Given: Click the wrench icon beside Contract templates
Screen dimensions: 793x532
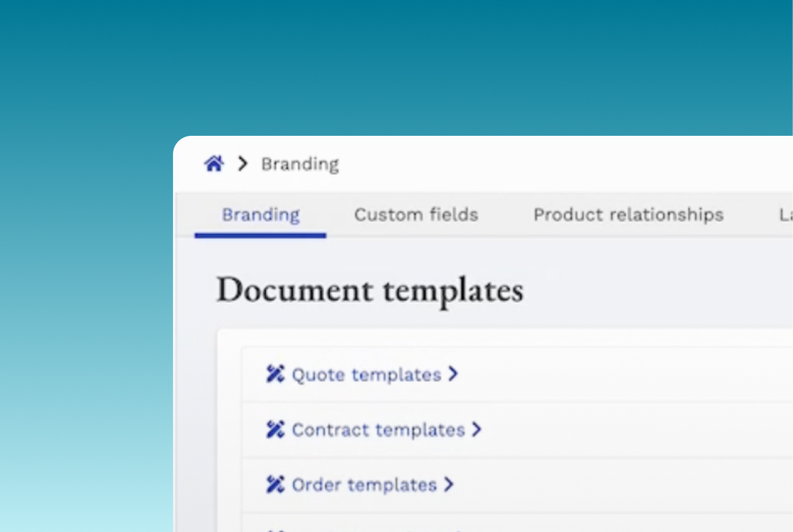Looking at the screenshot, I should coord(275,429).
